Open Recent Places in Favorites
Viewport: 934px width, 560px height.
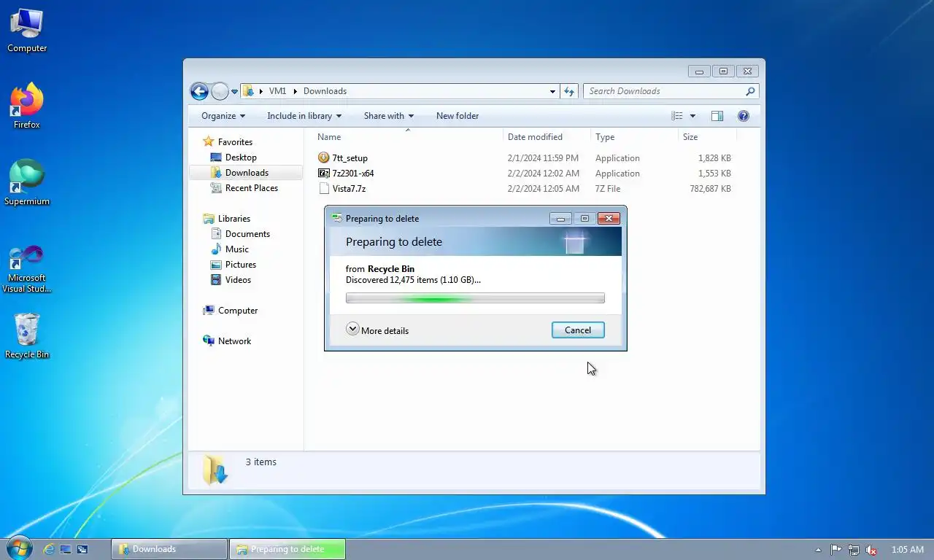pyautogui.click(x=252, y=188)
